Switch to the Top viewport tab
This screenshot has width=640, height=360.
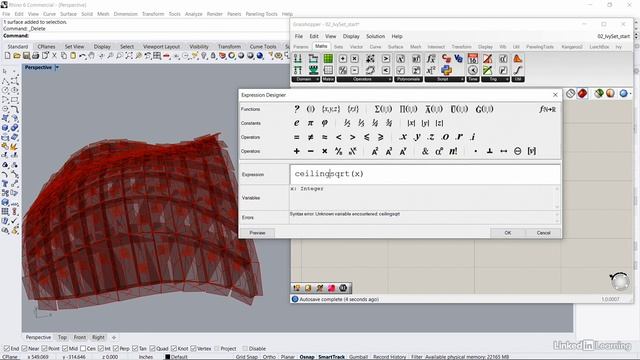[62, 337]
